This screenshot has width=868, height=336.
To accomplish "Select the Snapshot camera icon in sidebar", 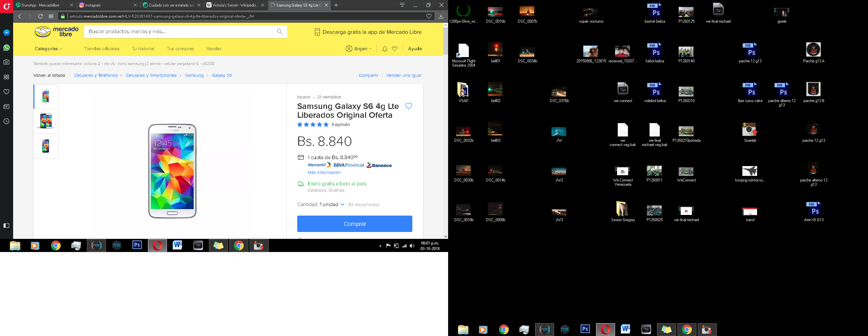I will pos(6,62).
